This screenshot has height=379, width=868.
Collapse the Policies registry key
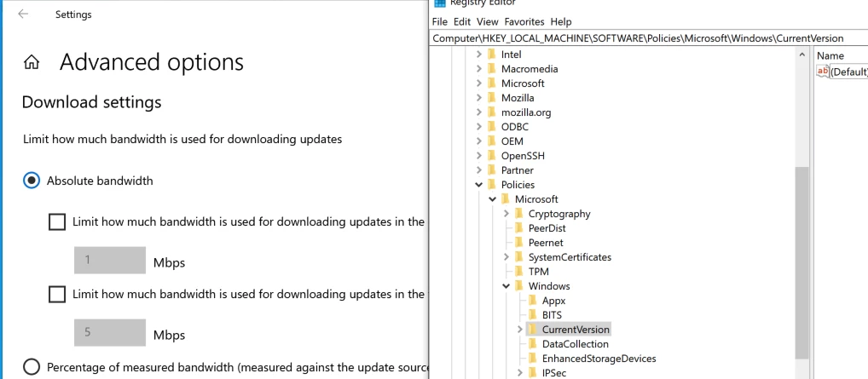pyautogui.click(x=479, y=184)
